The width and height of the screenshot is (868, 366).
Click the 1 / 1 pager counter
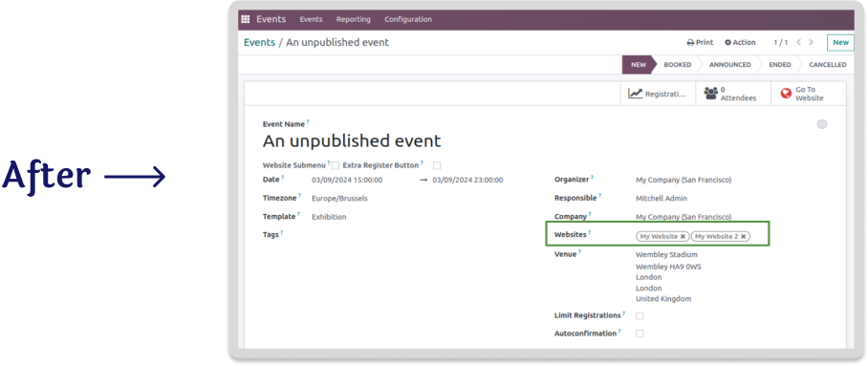click(x=781, y=43)
